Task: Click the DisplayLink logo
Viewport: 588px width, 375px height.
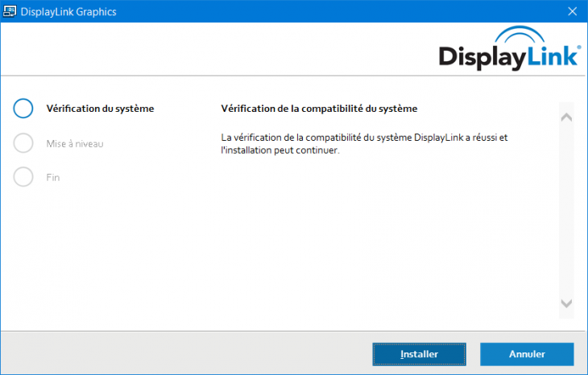Action: tap(510, 48)
